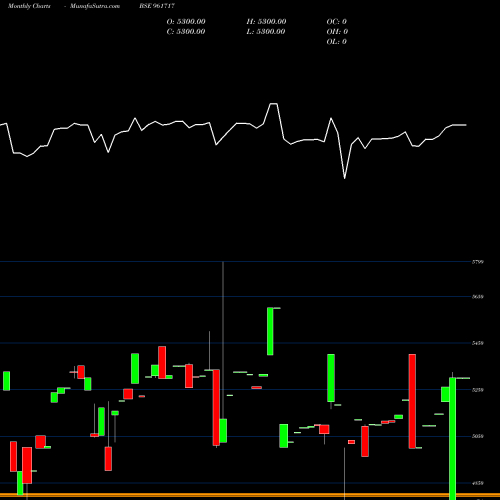500x500 pixels.
Task: Click the 'OH: 0' readout
Action: click(337, 32)
